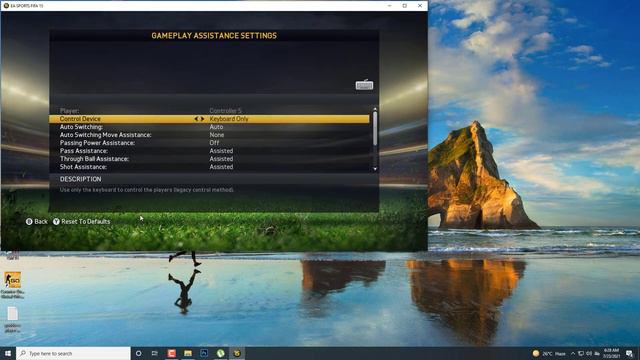The height and width of the screenshot is (360, 640).
Task: Click the volume tray icon
Action: point(589,353)
